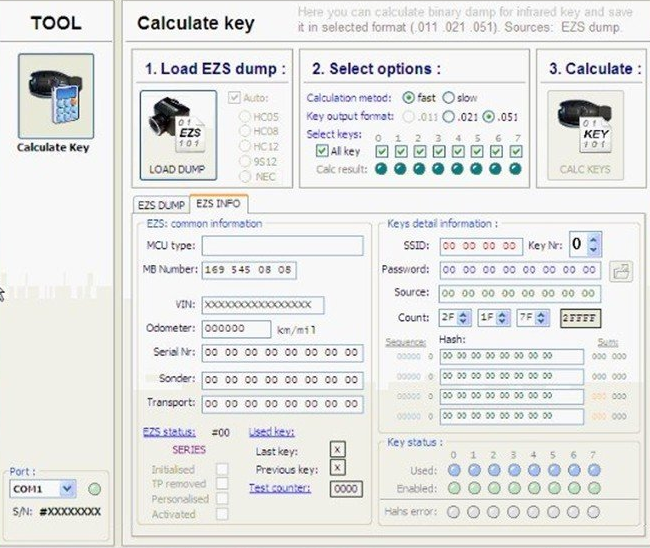Click the Previous key X box

(337, 469)
